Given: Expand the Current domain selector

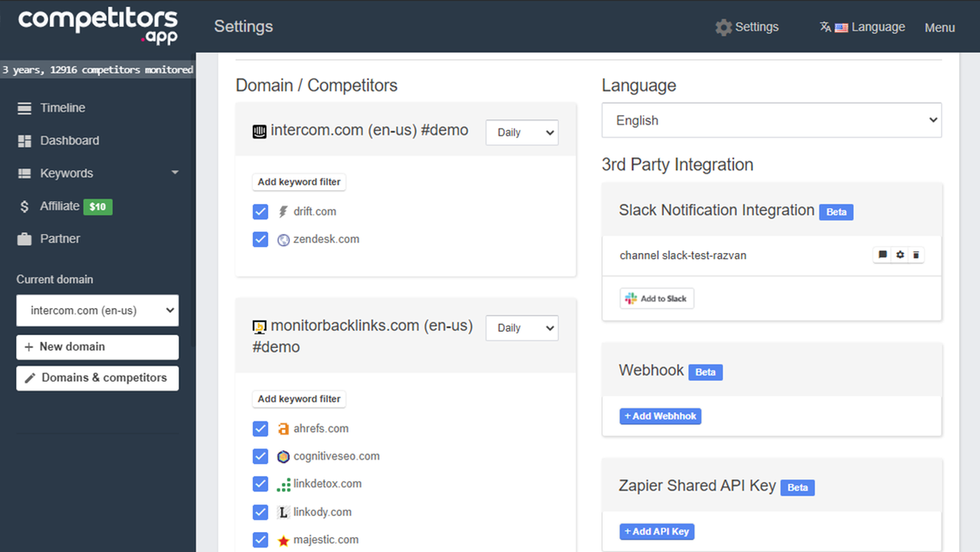Looking at the screenshot, I should pos(97,310).
